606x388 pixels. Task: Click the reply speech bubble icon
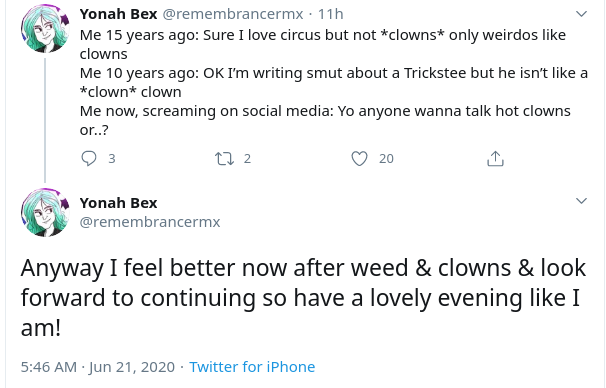click(89, 158)
